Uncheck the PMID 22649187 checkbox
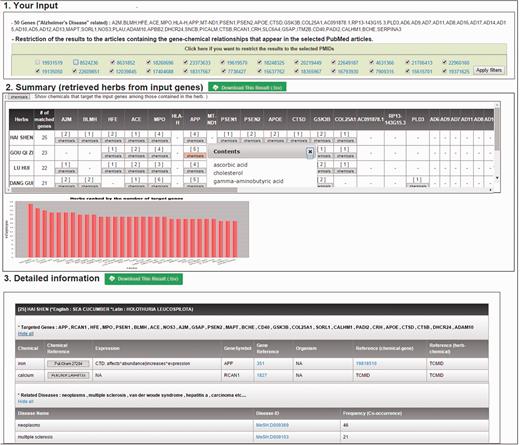This screenshot has width=520, height=445. tap(333, 62)
